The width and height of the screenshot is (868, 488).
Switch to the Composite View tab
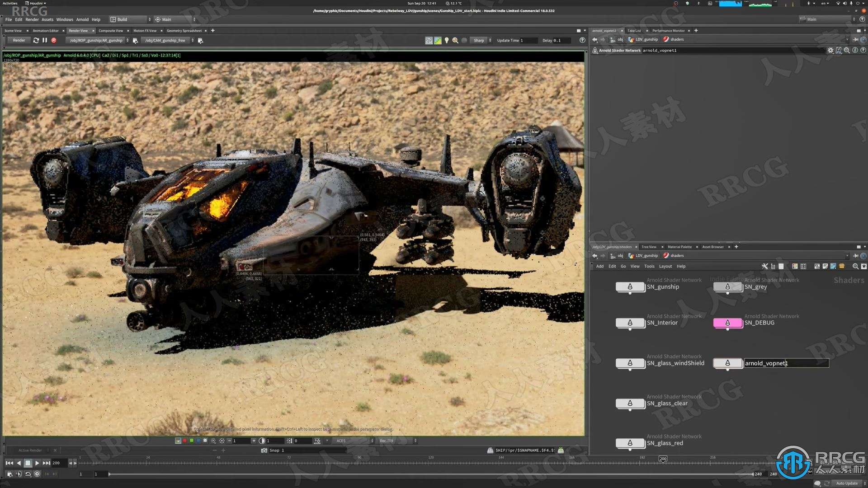(x=111, y=31)
